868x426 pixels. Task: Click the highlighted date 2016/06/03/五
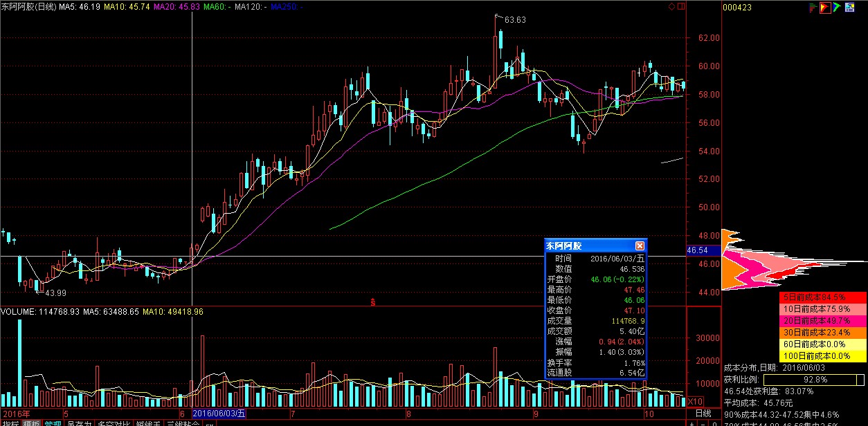point(219,413)
